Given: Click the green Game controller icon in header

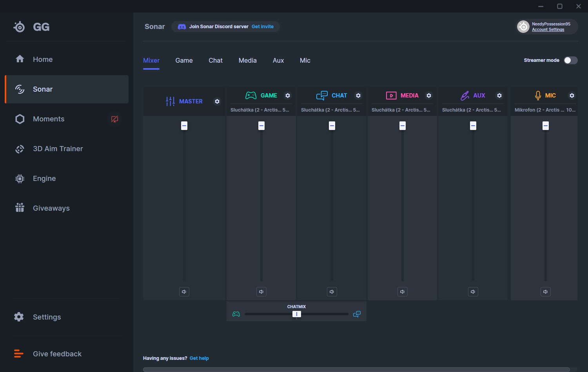Looking at the screenshot, I should (251, 96).
